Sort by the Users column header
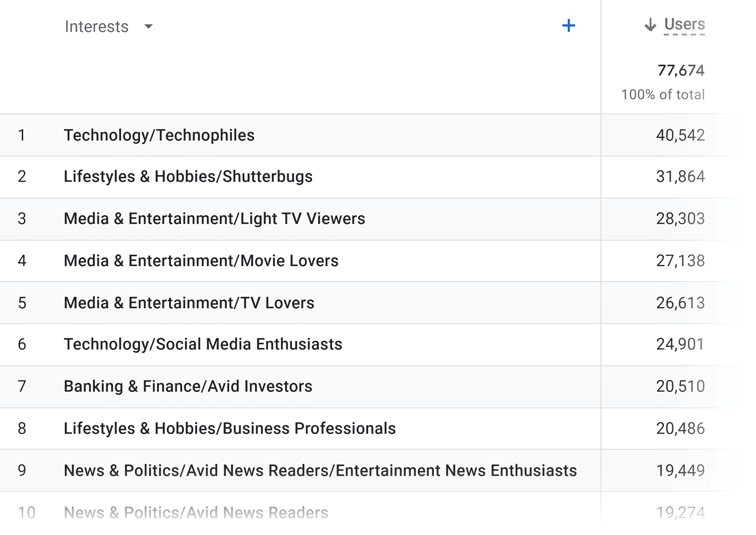This screenshot has width=756, height=535. pos(684,24)
